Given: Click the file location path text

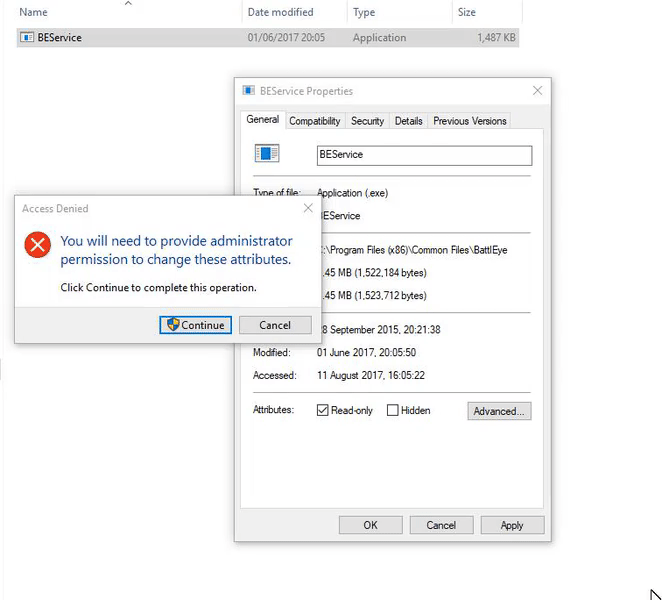Looking at the screenshot, I should (x=414, y=250).
